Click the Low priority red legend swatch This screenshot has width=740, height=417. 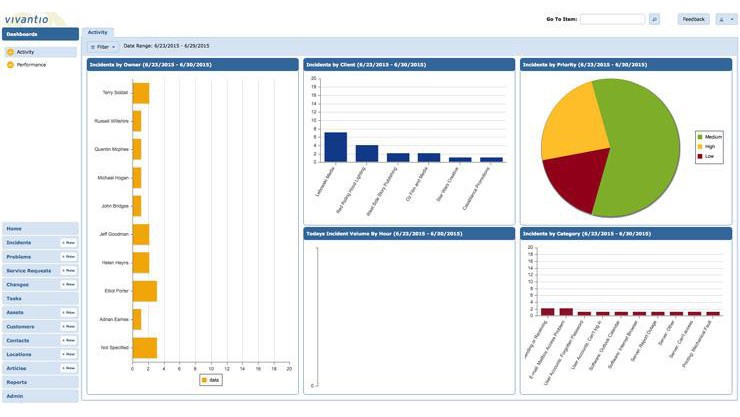[700, 156]
